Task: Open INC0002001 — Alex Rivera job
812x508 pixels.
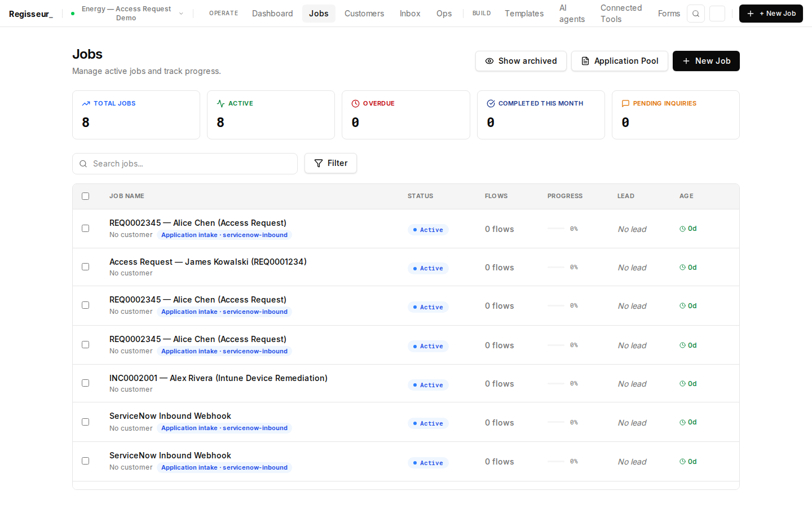Action: 218,378
